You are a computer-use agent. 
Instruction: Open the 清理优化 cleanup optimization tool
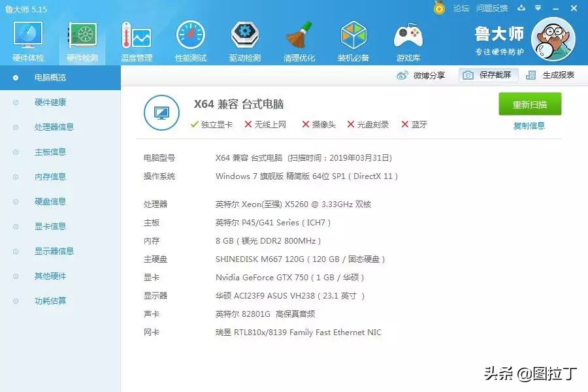300,39
